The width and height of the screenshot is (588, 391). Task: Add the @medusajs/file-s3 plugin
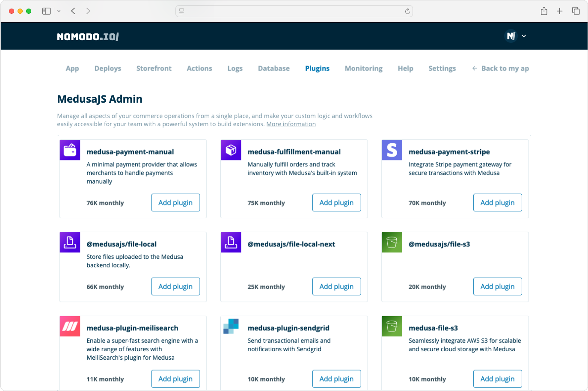[497, 287]
